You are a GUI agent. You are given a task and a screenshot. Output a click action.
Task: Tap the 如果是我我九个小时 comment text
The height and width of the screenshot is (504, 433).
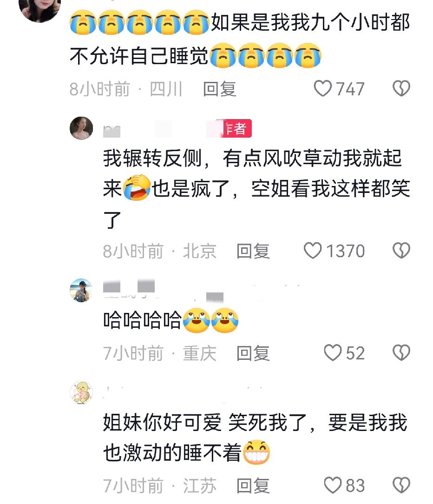click(240, 39)
